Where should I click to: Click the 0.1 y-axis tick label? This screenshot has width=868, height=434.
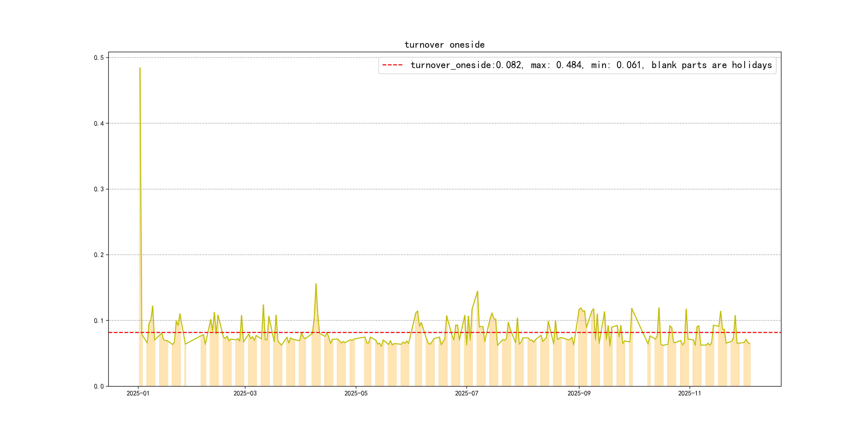(99, 320)
